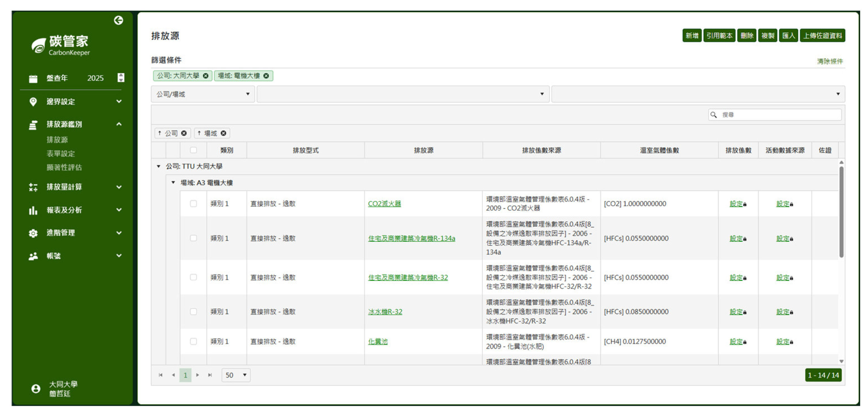Image resolution: width=868 pixels, height=417 pixels.
Task: Click the search magnifier icon
Action: point(713,115)
